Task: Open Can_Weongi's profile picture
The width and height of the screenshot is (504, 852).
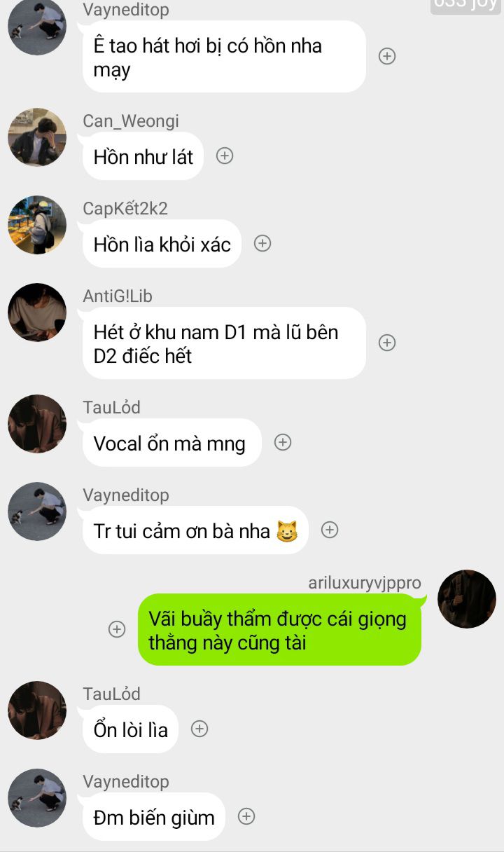Action: [37, 137]
